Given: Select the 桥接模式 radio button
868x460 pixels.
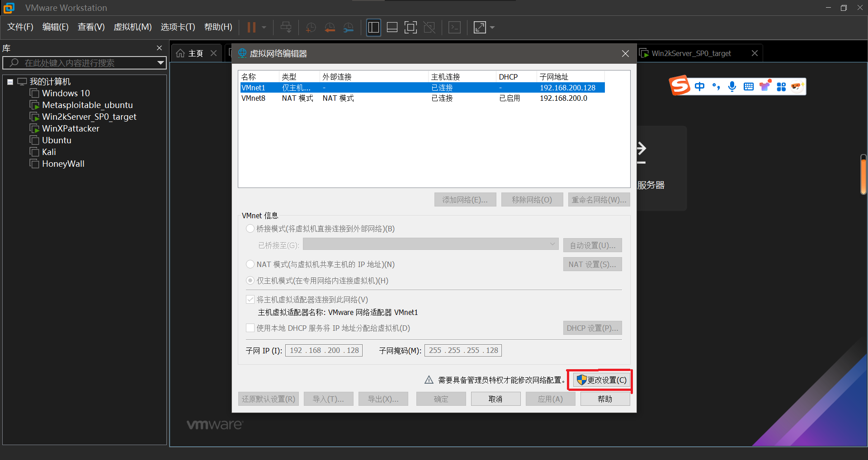Looking at the screenshot, I should coord(250,228).
